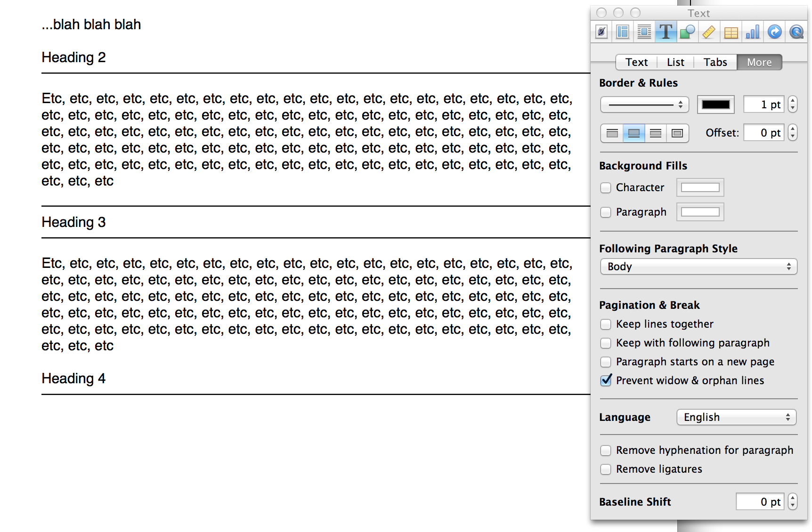Image resolution: width=812 pixels, height=532 pixels.
Task: Disable Prevent widow & orphan lines
Action: coord(606,380)
